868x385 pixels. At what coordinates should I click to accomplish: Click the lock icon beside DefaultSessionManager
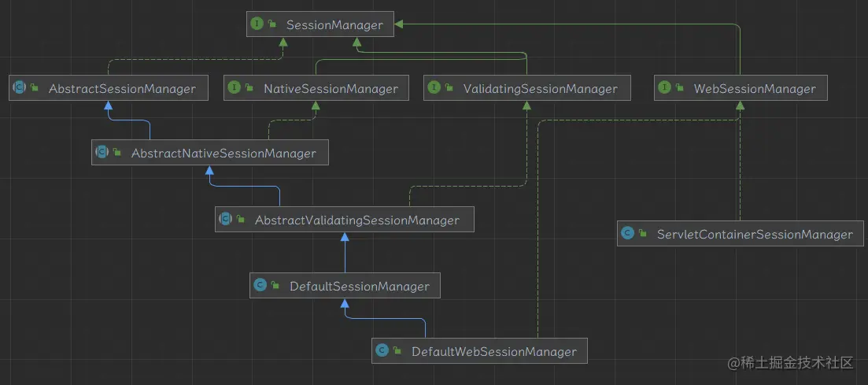pyautogui.click(x=275, y=285)
